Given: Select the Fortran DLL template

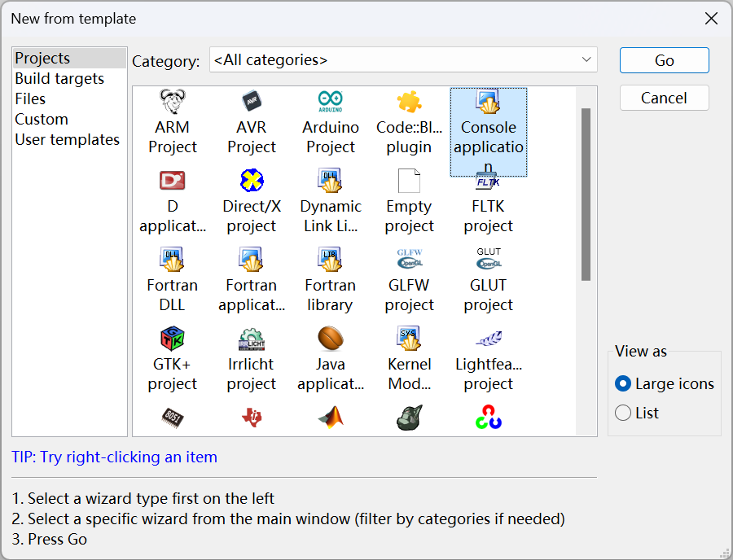Looking at the screenshot, I should 173,280.
